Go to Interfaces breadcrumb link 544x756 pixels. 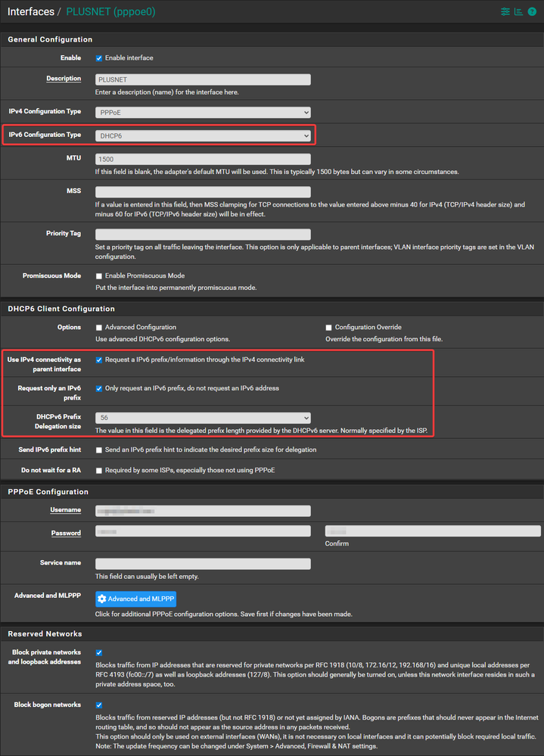point(31,11)
